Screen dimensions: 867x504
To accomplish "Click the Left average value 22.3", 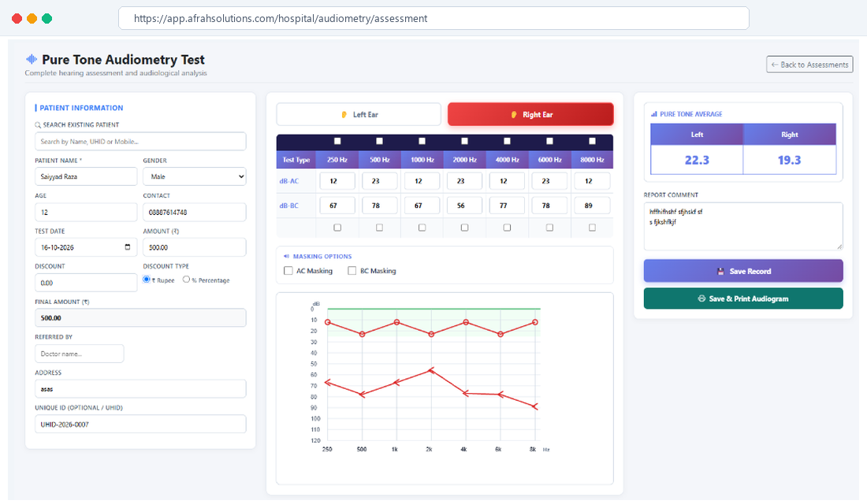I will point(697,161).
